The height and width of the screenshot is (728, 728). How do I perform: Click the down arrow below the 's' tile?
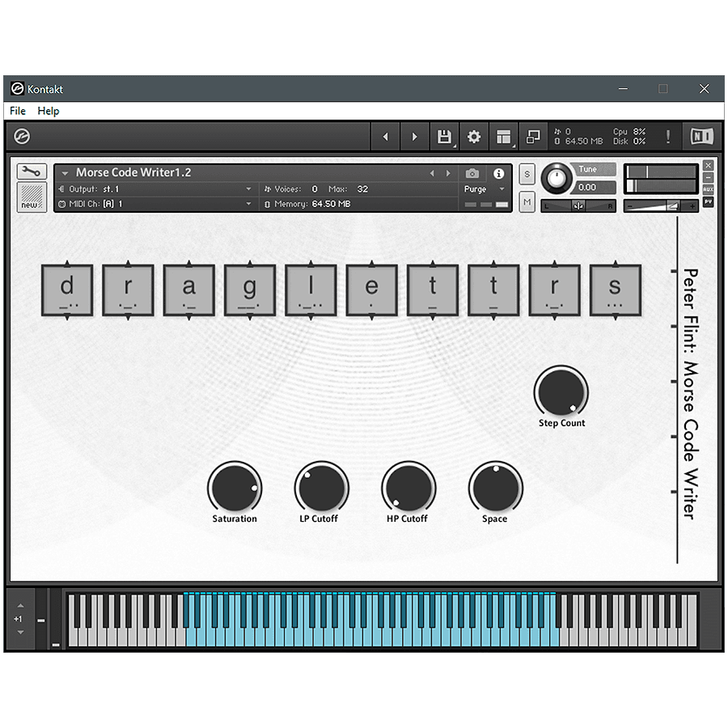click(x=616, y=318)
